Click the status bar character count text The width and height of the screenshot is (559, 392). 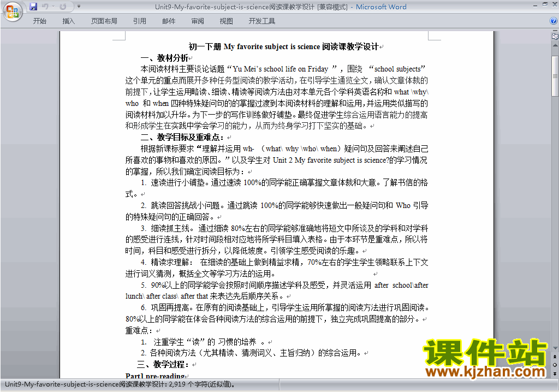coord(120,384)
